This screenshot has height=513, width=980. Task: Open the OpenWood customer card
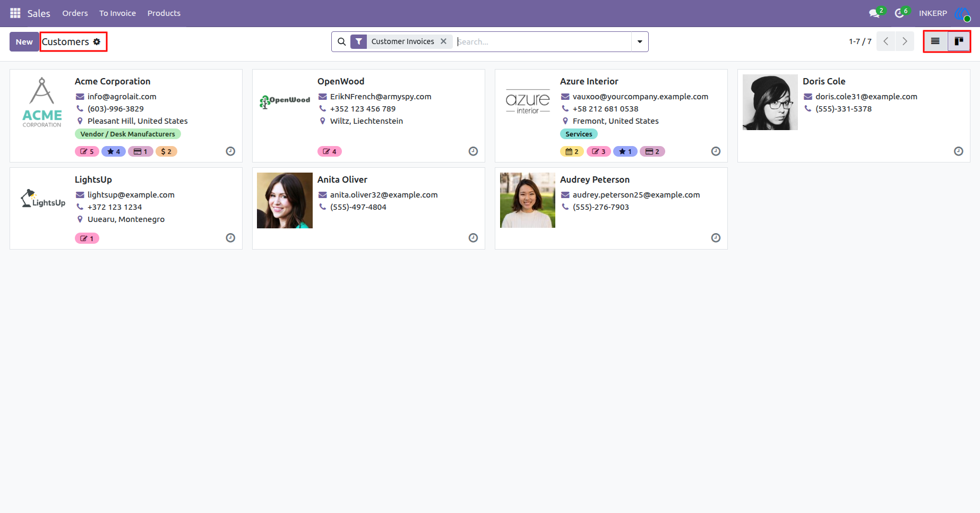pyautogui.click(x=368, y=116)
